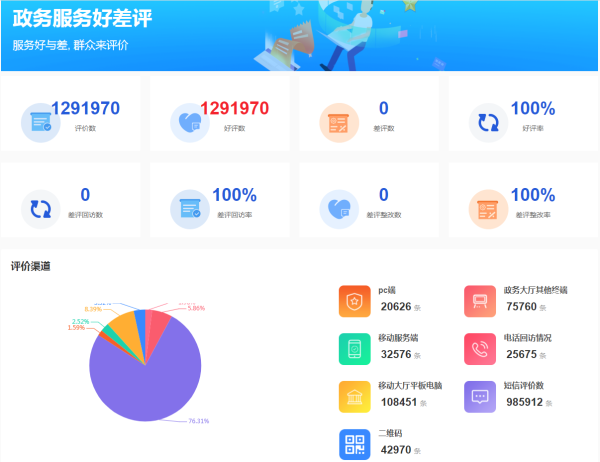Screen dimensions: 600x462
Task: Click the 差评整改率 orange icon
Action: coord(488,208)
